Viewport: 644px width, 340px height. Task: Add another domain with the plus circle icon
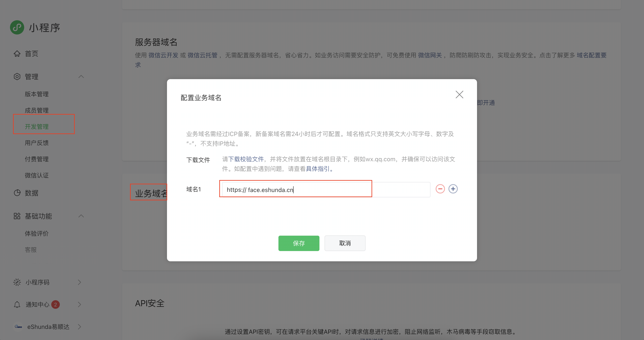tap(453, 189)
